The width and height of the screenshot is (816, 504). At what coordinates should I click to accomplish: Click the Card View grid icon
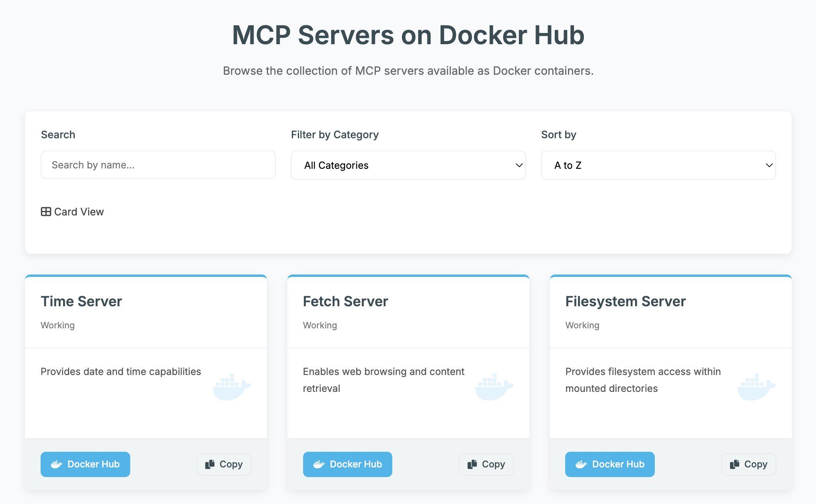(x=46, y=212)
